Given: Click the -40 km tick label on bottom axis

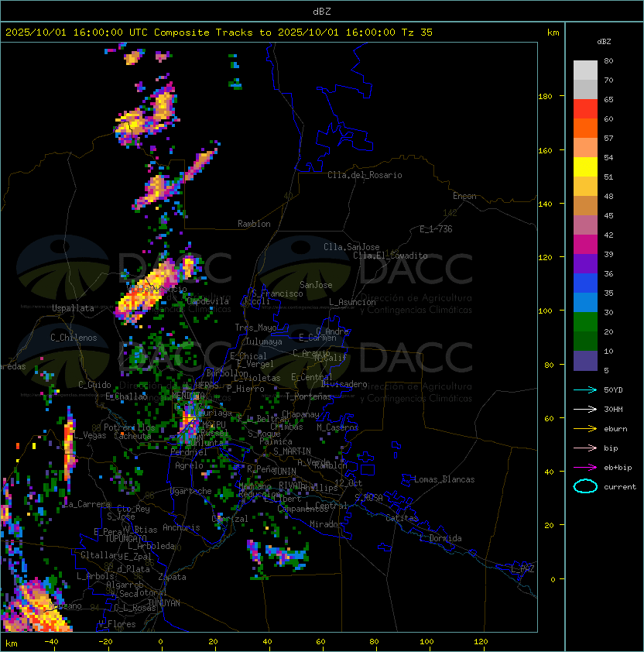Looking at the screenshot, I should pyautogui.click(x=51, y=642).
